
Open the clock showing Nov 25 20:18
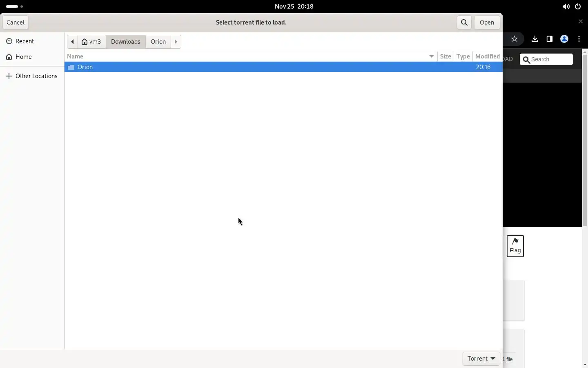[294, 7]
